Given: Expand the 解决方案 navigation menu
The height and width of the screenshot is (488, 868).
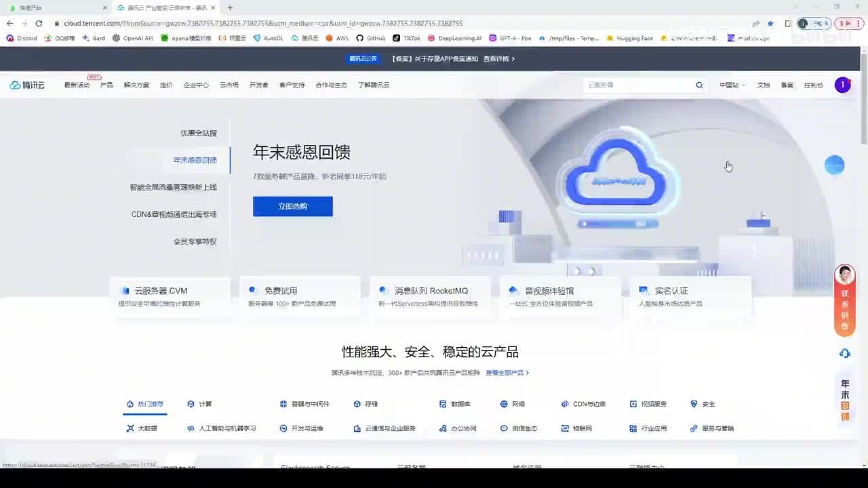Looking at the screenshot, I should click(x=136, y=85).
